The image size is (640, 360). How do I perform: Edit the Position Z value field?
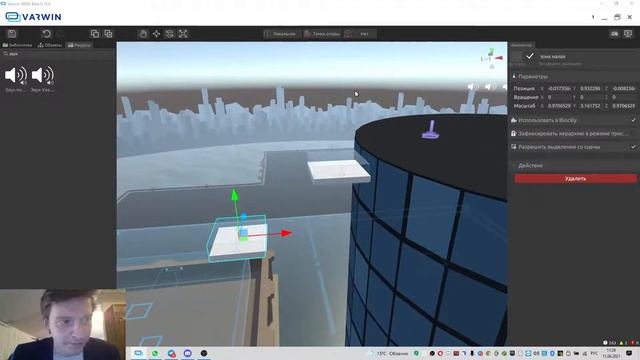coord(624,88)
